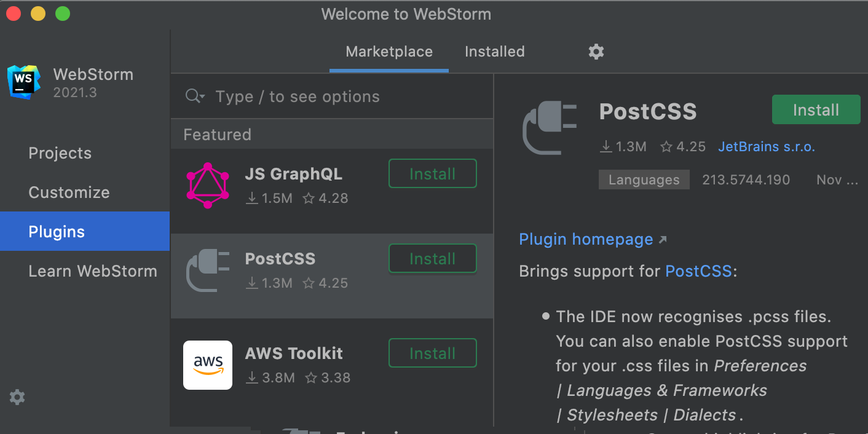
Task: Open the Plugin homepage link
Action: [586, 239]
